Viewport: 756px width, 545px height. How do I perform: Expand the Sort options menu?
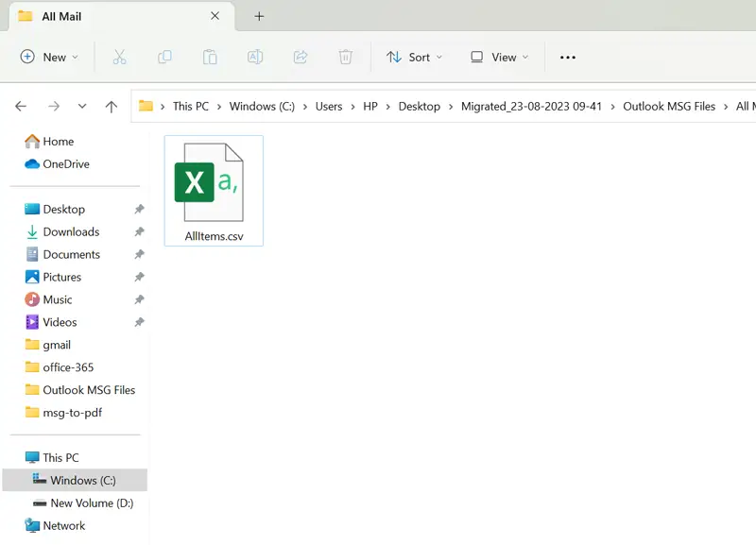pos(414,58)
